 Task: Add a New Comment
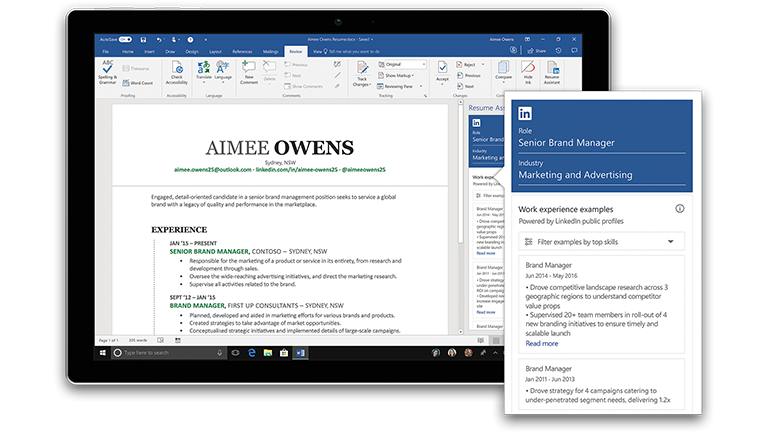click(249, 72)
